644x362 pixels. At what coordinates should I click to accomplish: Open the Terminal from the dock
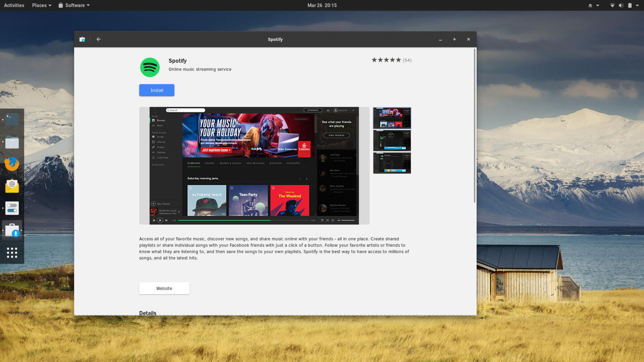[12, 119]
